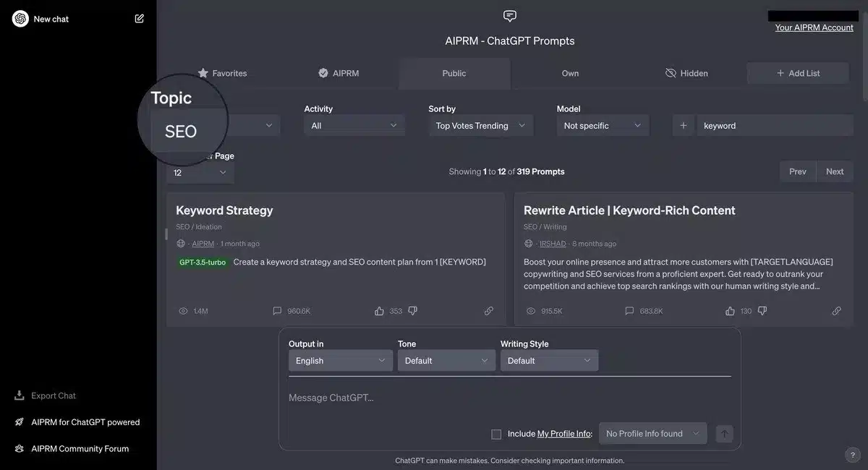Click the Add List button
868x470 pixels.
798,73
